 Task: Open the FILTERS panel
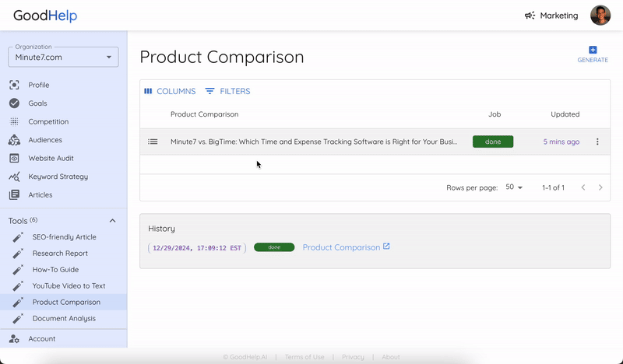pyautogui.click(x=227, y=91)
